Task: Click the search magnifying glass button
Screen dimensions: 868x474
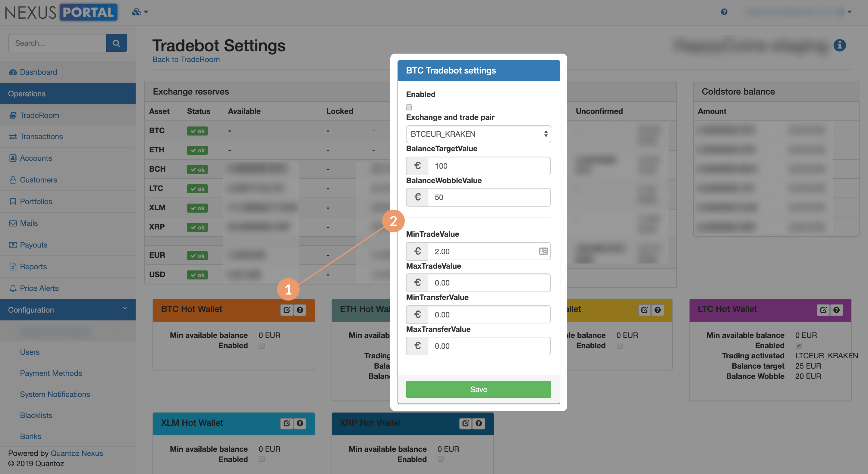Action: coord(117,43)
